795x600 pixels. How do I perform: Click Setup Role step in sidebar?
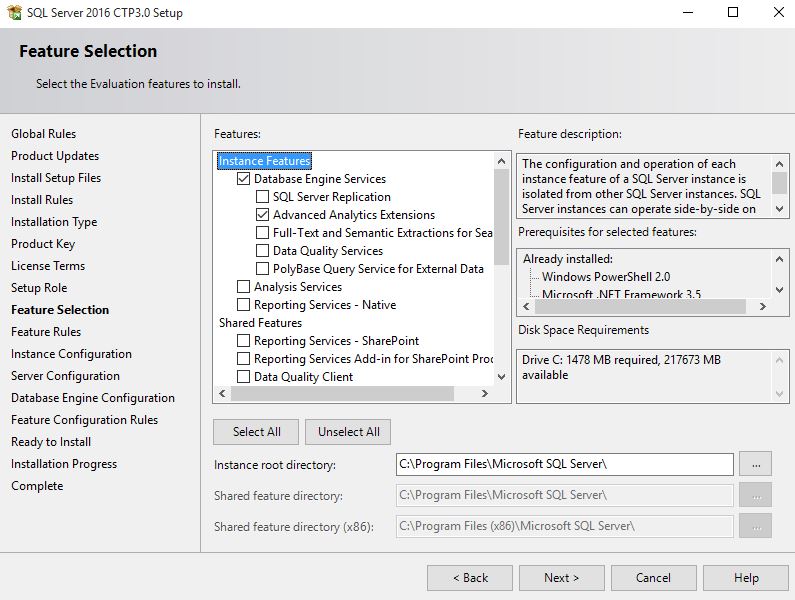(39, 288)
